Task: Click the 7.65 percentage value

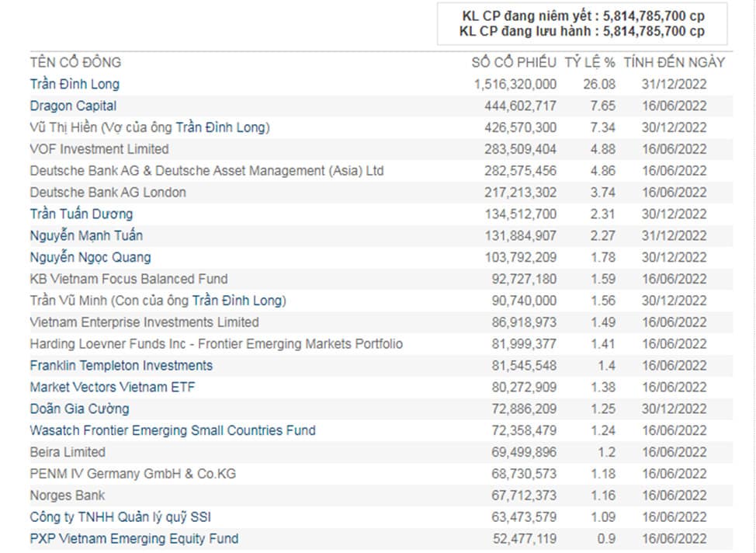Action: tap(602, 106)
